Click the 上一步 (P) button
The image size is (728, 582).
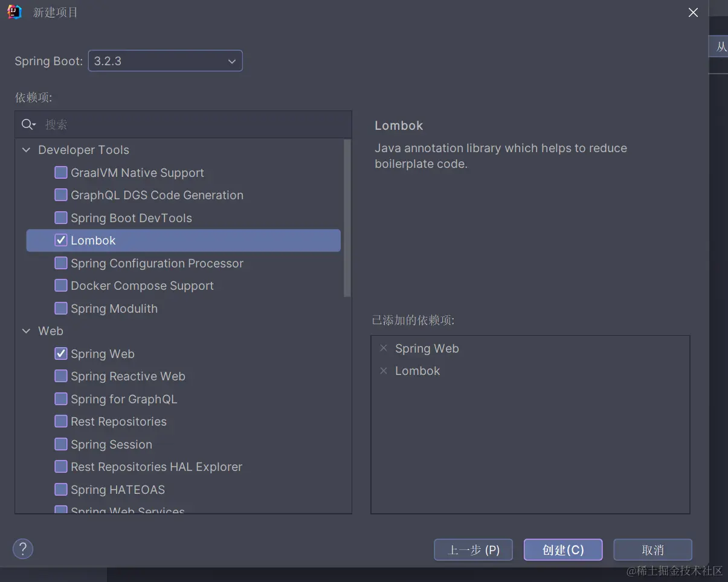click(x=473, y=550)
